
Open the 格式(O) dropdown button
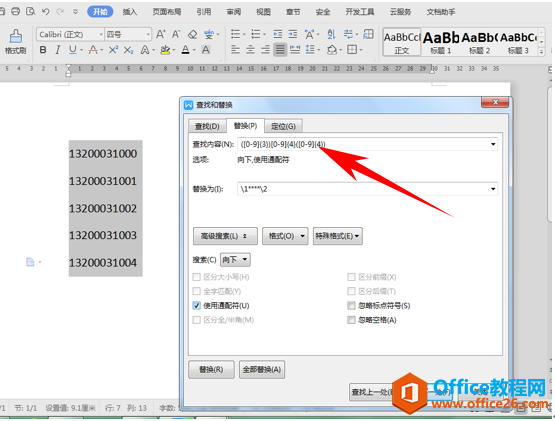[285, 236]
